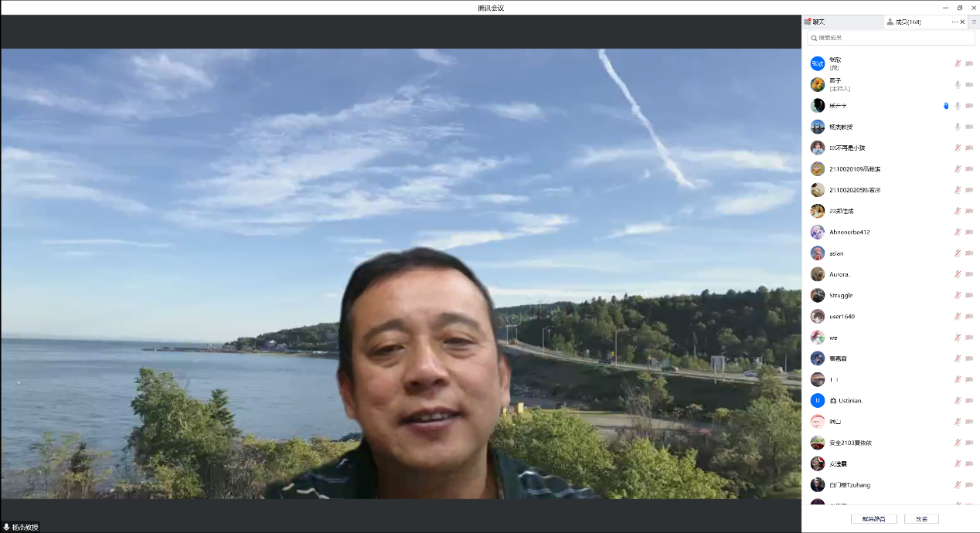Toggle camera for Aurora. in member list

click(969, 274)
